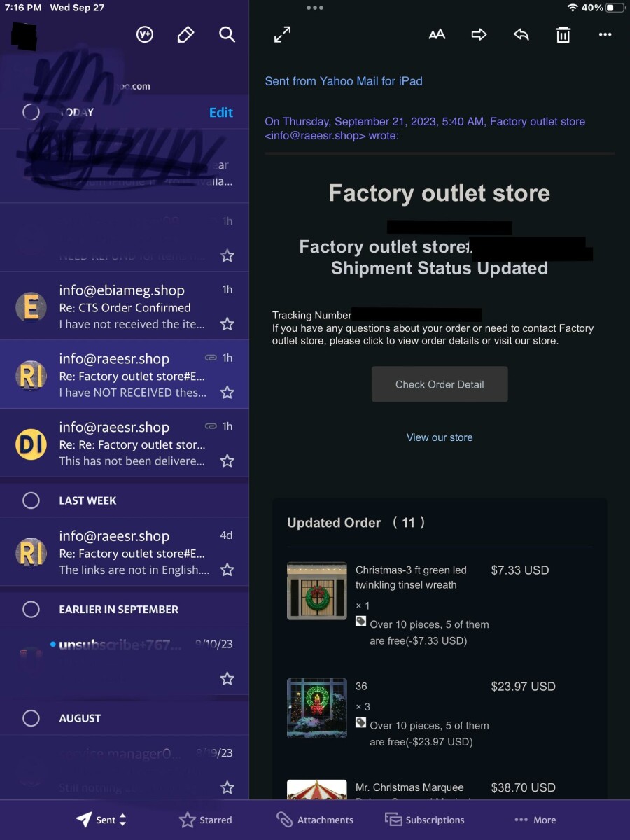Image resolution: width=630 pixels, height=840 pixels.
Task: Open the three-dot more options menu
Action: [605, 34]
